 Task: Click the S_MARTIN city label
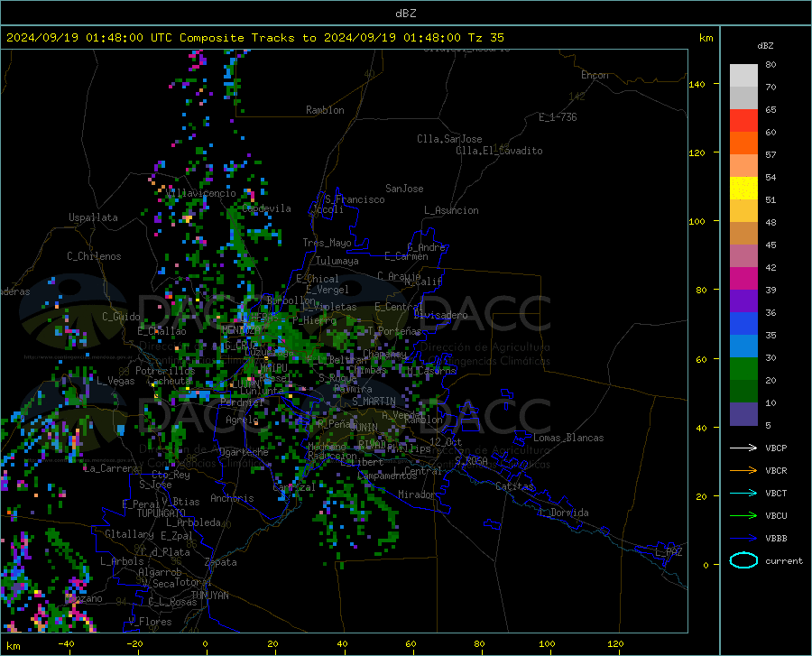pos(374,402)
